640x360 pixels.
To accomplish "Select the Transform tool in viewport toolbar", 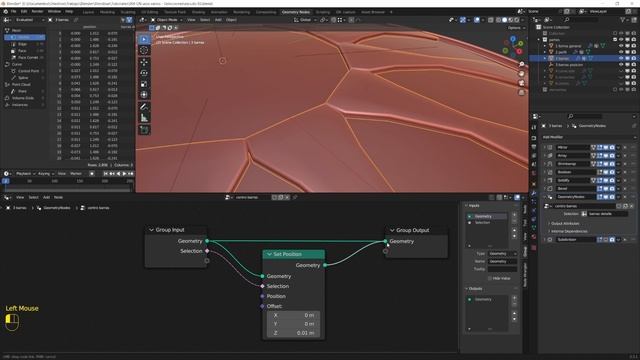I will click(144, 95).
